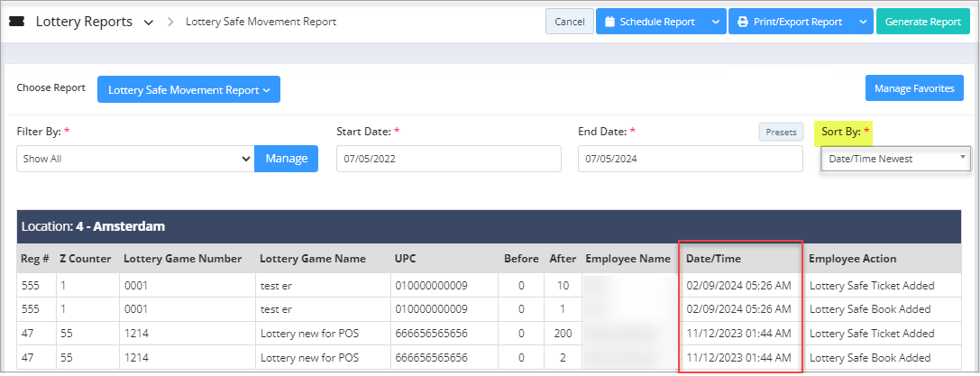
Task: Click the Employee Action column header
Action: click(852, 259)
